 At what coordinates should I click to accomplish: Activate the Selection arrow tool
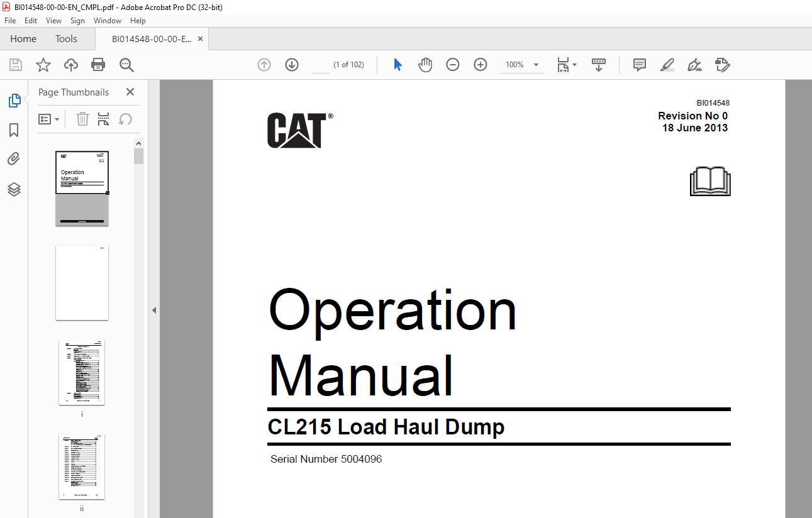(398, 65)
